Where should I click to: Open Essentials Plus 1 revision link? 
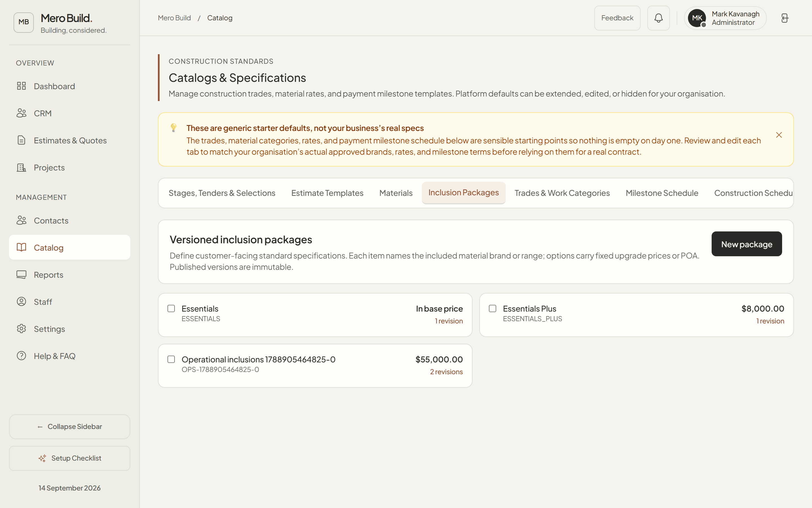770,321
